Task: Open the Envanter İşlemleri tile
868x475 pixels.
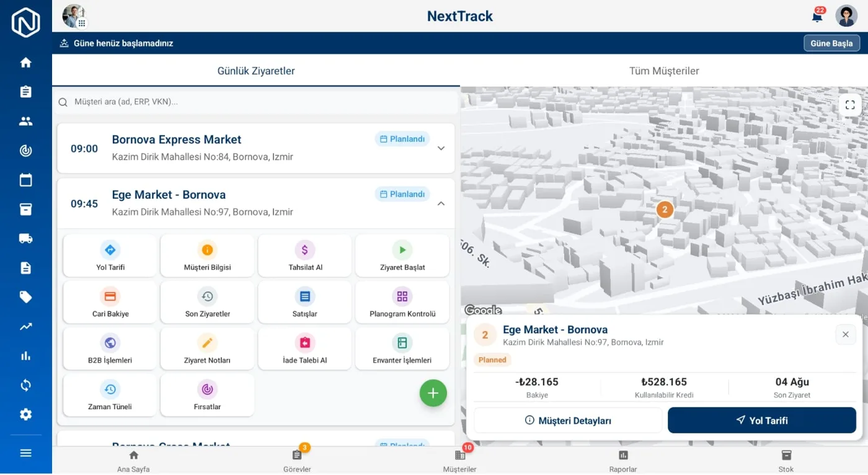Action: (x=402, y=348)
